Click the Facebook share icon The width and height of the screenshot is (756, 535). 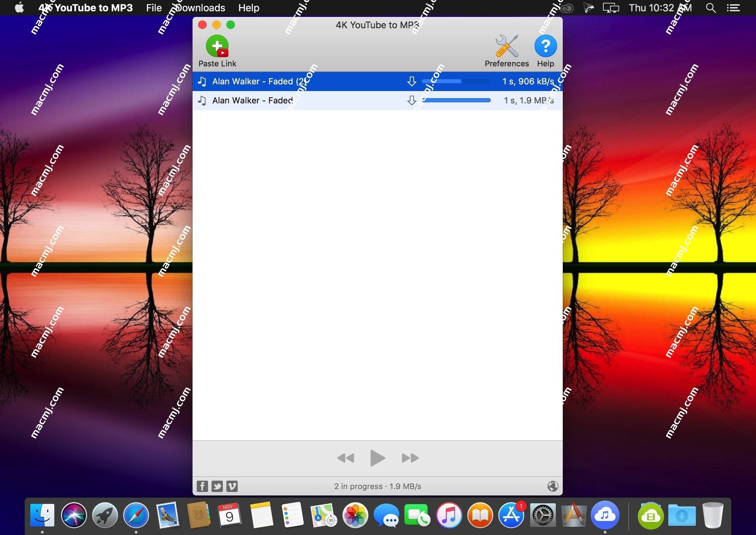pyautogui.click(x=202, y=486)
